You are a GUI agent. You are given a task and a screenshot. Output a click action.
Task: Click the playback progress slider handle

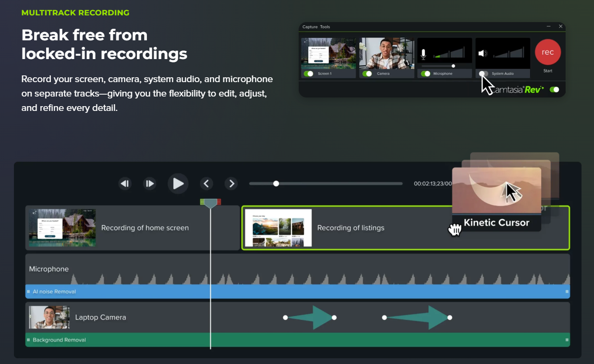coord(276,183)
